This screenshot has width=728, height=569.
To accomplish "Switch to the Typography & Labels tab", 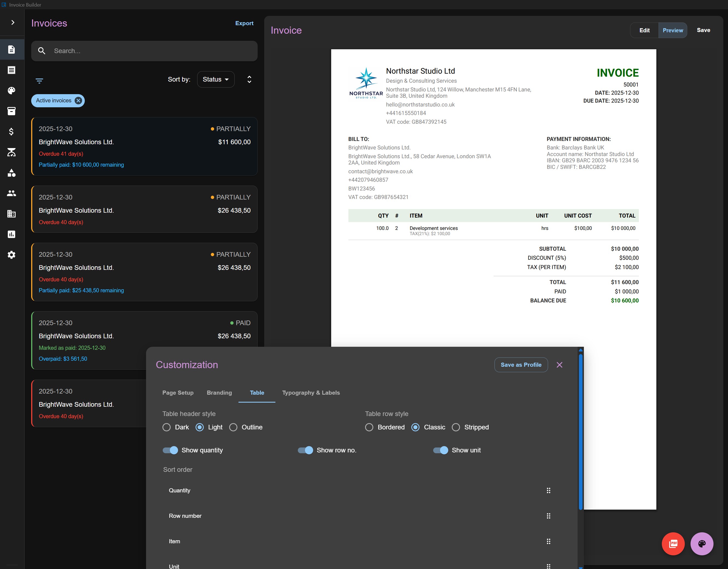I will click(x=311, y=393).
